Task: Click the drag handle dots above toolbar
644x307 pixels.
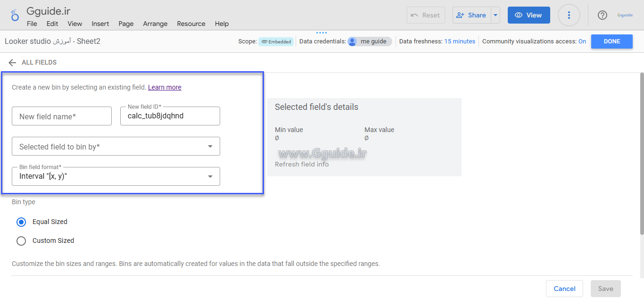Action: (322, 33)
